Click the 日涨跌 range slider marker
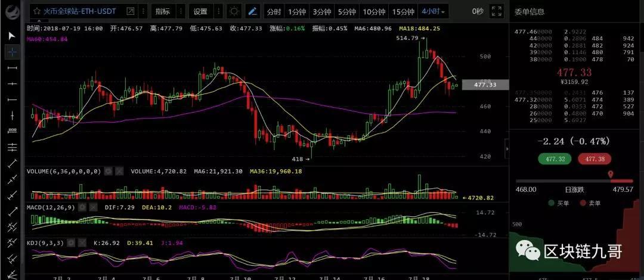Viewport: 644px width, 280px height. point(611,175)
